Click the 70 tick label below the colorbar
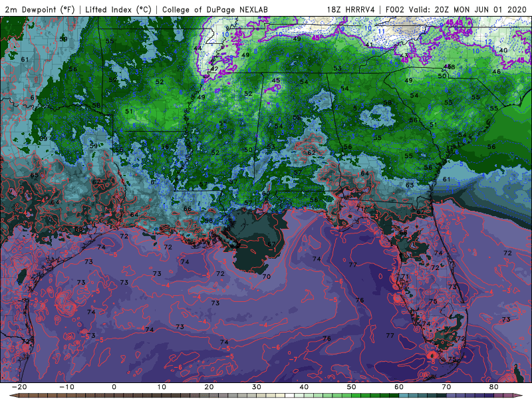The height and width of the screenshot is (399, 532). [446, 387]
